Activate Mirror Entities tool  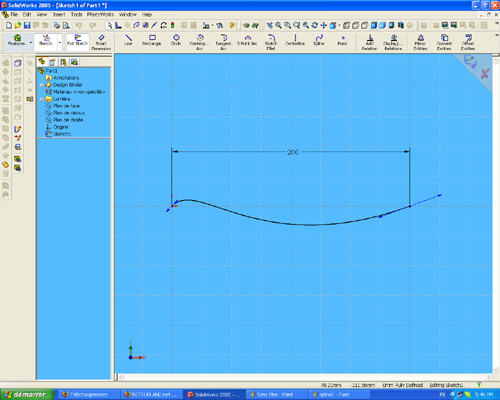point(421,42)
